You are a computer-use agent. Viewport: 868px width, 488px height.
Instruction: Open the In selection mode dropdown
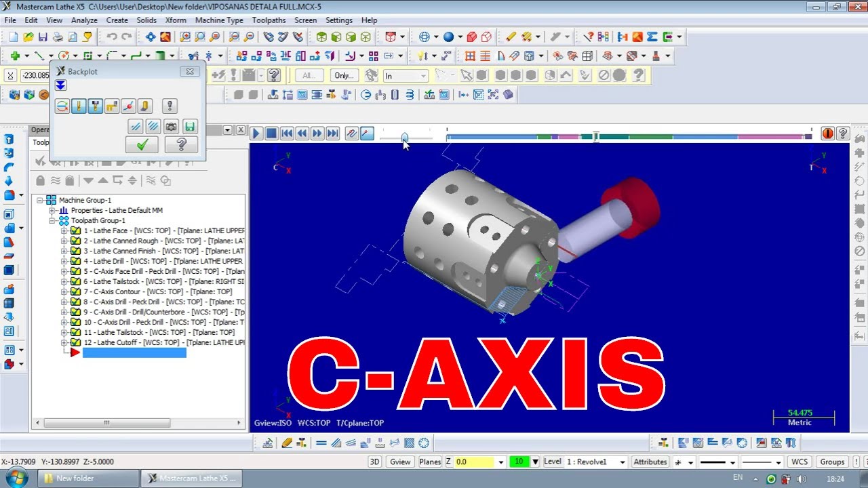coord(406,76)
